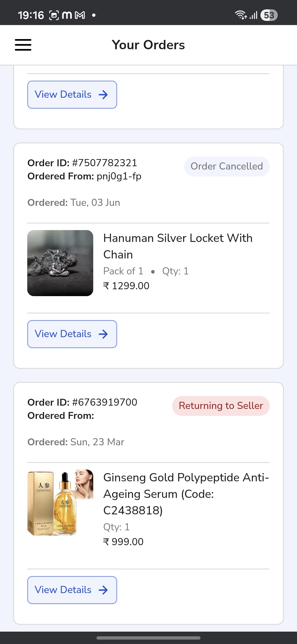Tap the Your Orders page title
This screenshot has height=644, width=297.
tap(148, 45)
